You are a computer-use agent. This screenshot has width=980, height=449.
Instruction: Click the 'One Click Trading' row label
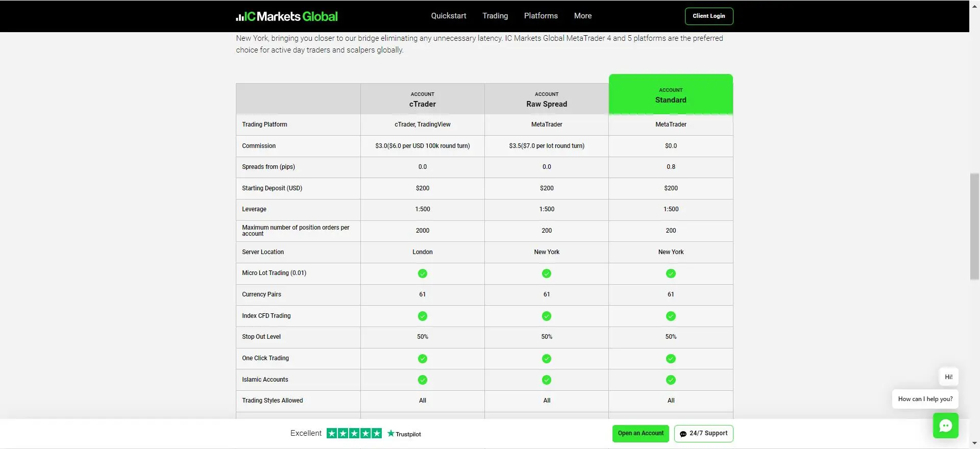[265, 358]
